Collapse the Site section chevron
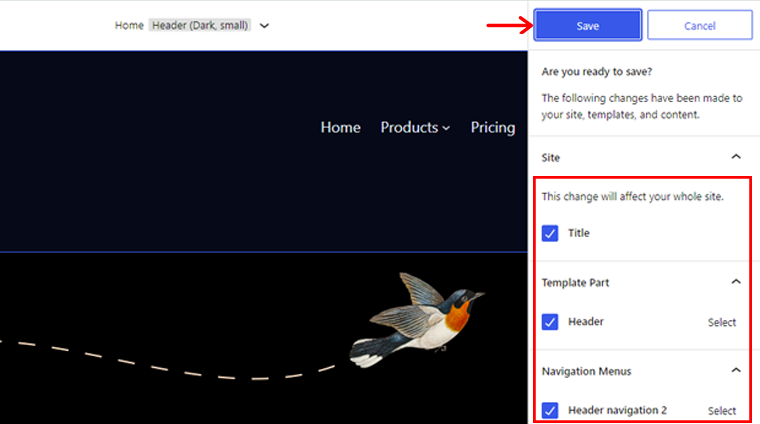Screen dimensions: 760x424 (x=736, y=157)
